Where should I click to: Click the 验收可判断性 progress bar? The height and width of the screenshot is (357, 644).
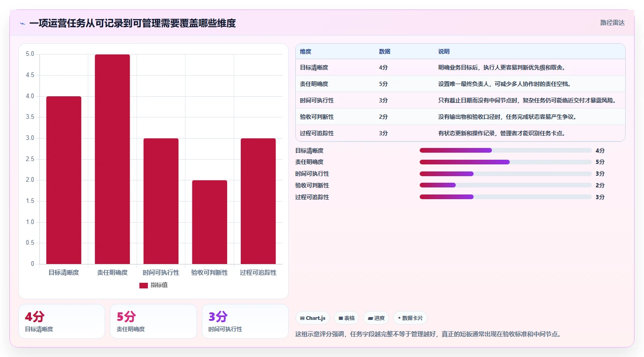pyautogui.click(x=506, y=185)
